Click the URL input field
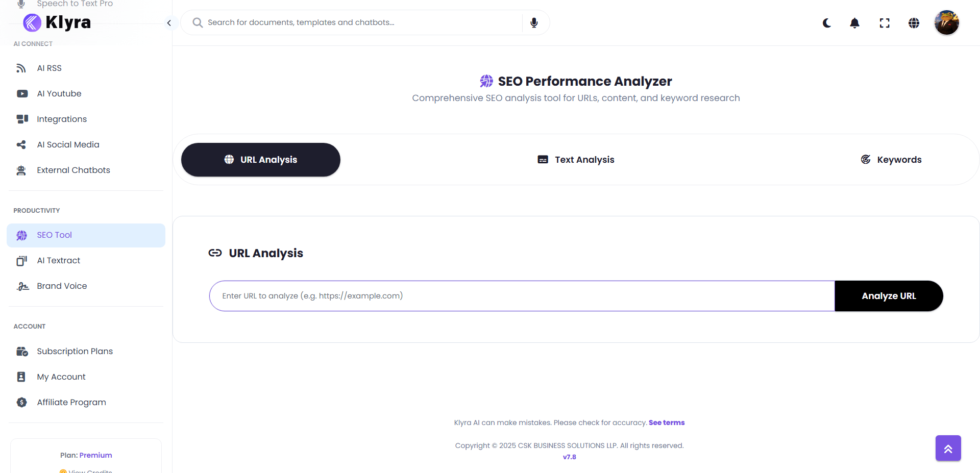The width and height of the screenshot is (980, 473). [510, 295]
